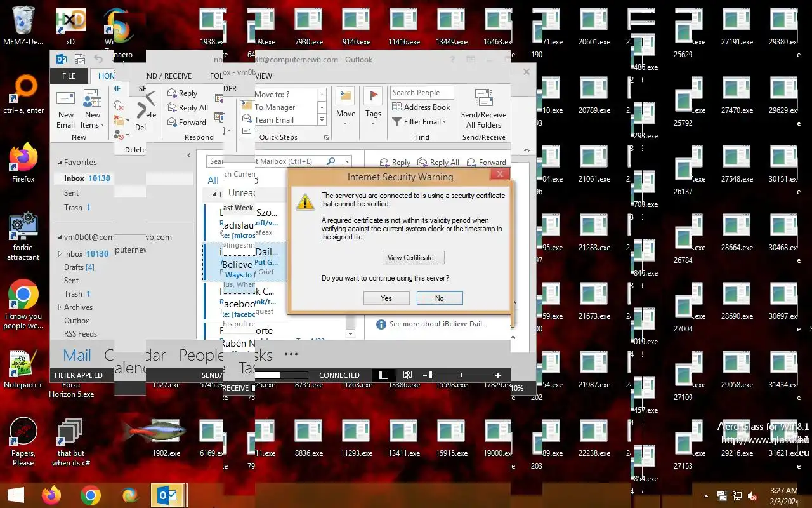812x508 pixels.
Task: Collapse the Favorites folder group
Action: click(60, 163)
